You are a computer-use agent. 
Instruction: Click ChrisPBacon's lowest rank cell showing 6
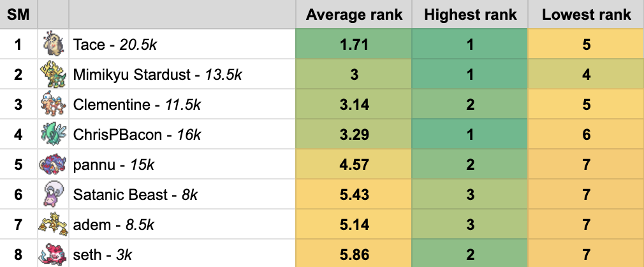(586, 134)
